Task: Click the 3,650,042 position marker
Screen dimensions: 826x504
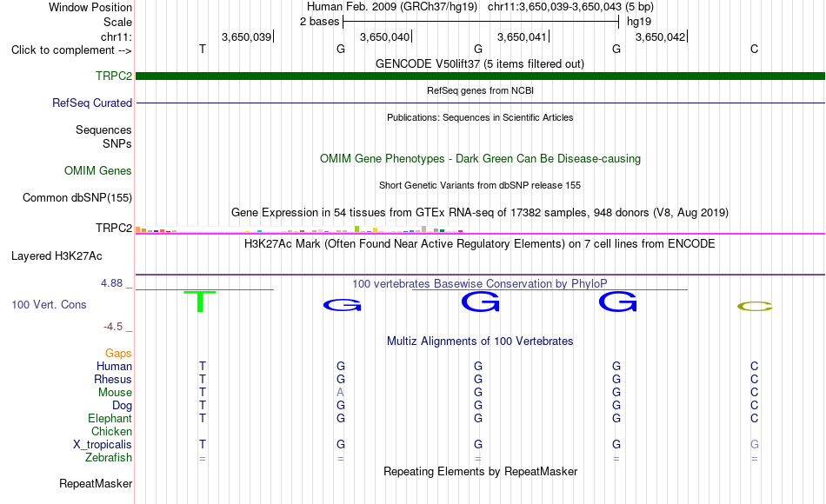Action: pos(660,36)
